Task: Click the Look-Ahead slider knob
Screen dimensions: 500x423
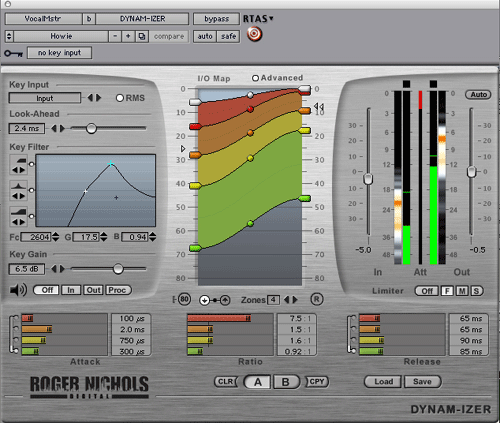Action: [x=91, y=128]
